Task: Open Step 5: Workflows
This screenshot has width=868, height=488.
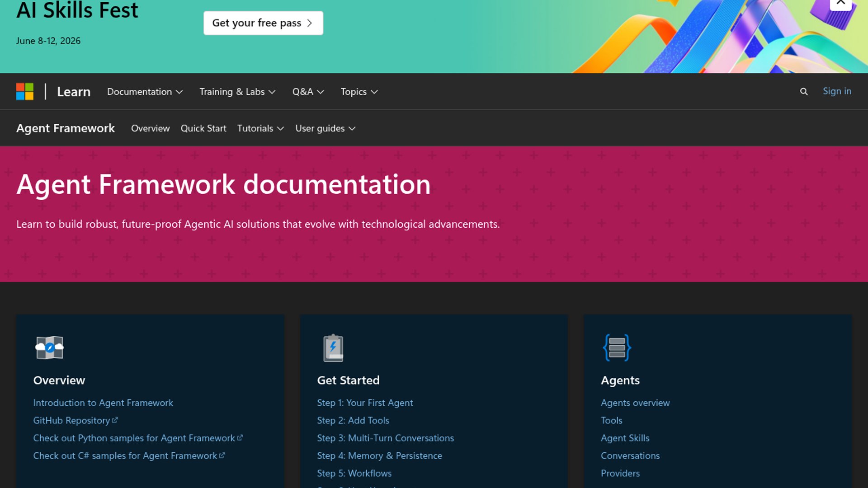Action: click(354, 473)
